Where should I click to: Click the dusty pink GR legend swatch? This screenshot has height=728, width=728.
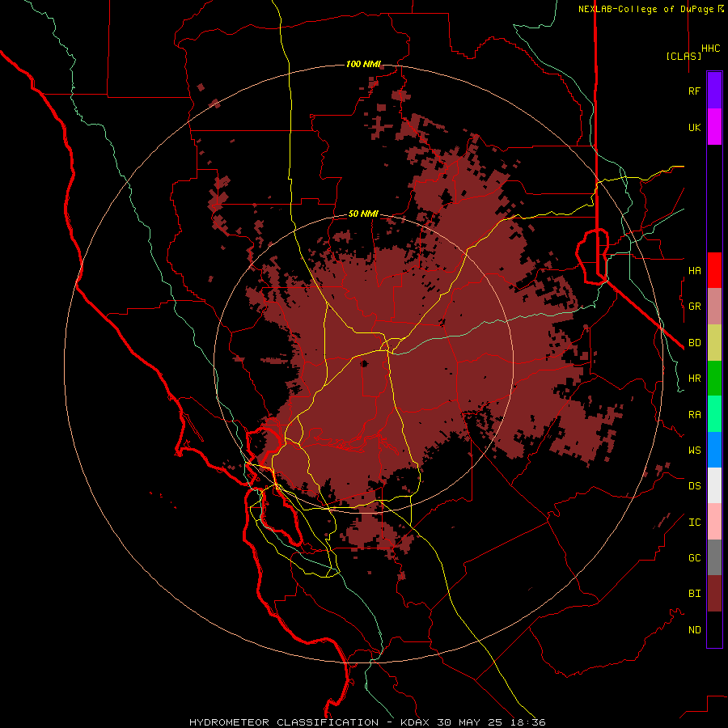click(x=714, y=307)
